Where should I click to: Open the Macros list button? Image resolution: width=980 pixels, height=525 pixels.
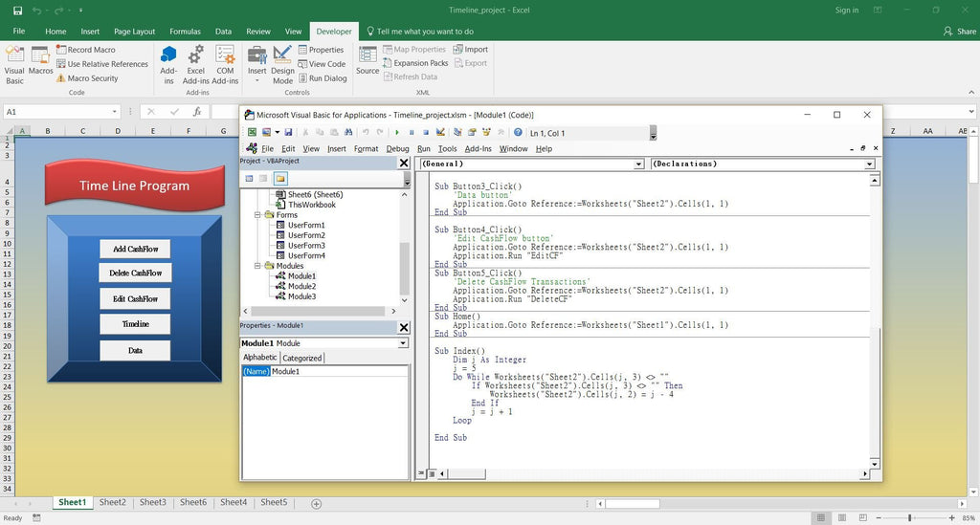40,61
